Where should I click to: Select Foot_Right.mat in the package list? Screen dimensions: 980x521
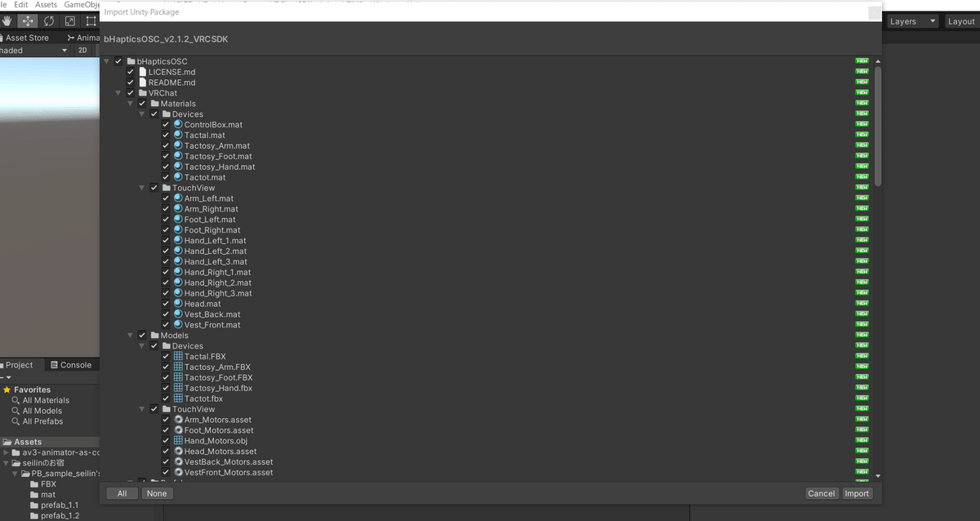click(x=212, y=230)
